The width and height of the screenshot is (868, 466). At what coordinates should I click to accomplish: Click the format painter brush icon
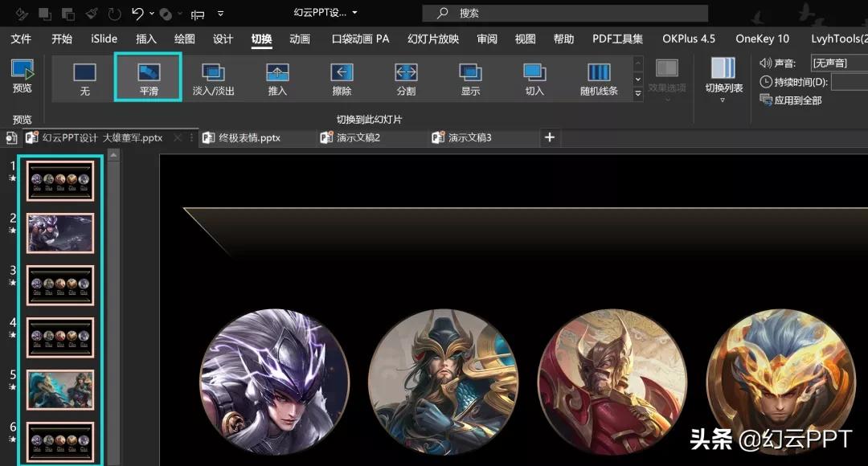tap(92, 14)
